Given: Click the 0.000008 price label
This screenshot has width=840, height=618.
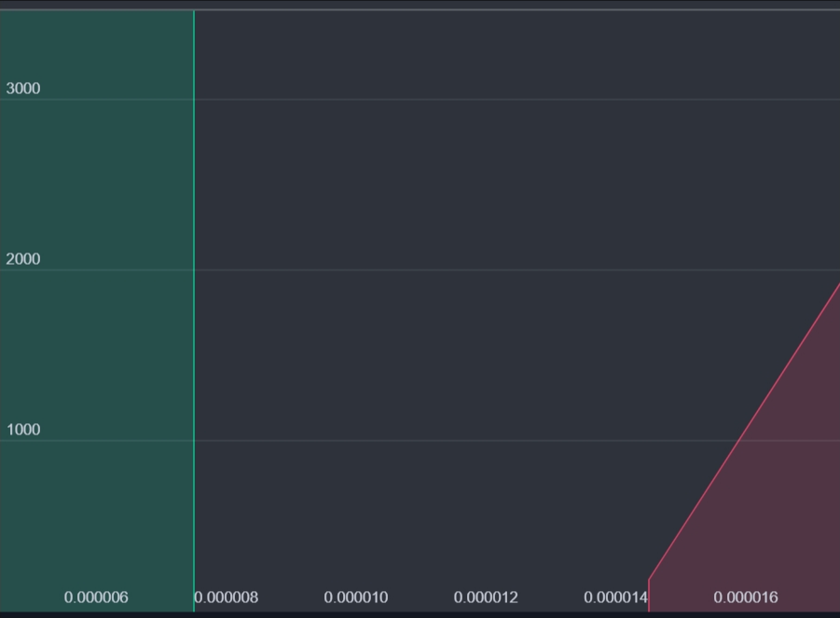Looking at the screenshot, I should [226, 597].
